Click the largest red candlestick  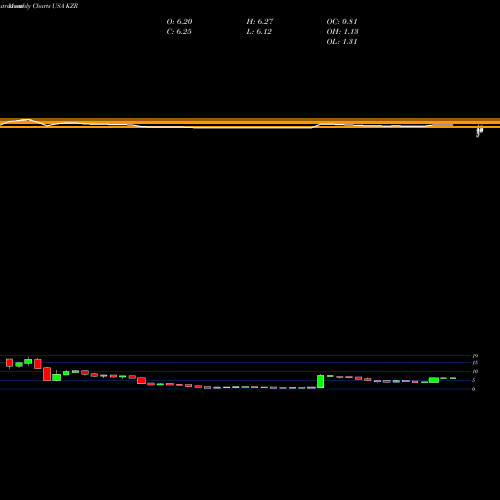pyautogui.click(x=47, y=374)
